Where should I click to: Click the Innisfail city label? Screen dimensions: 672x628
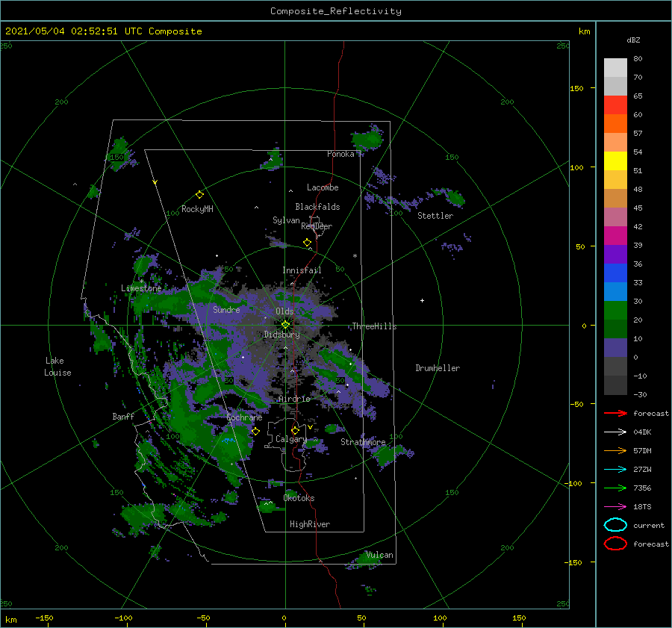coord(302,270)
